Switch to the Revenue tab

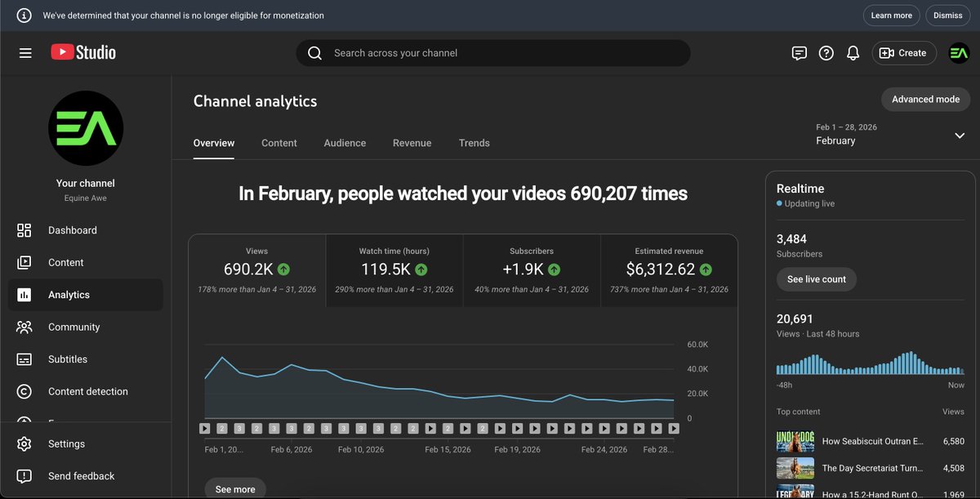(412, 143)
